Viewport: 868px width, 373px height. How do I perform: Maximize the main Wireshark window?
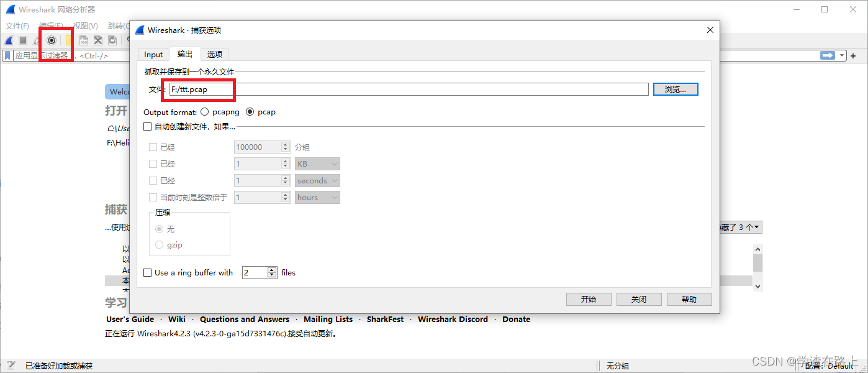tap(825, 9)
